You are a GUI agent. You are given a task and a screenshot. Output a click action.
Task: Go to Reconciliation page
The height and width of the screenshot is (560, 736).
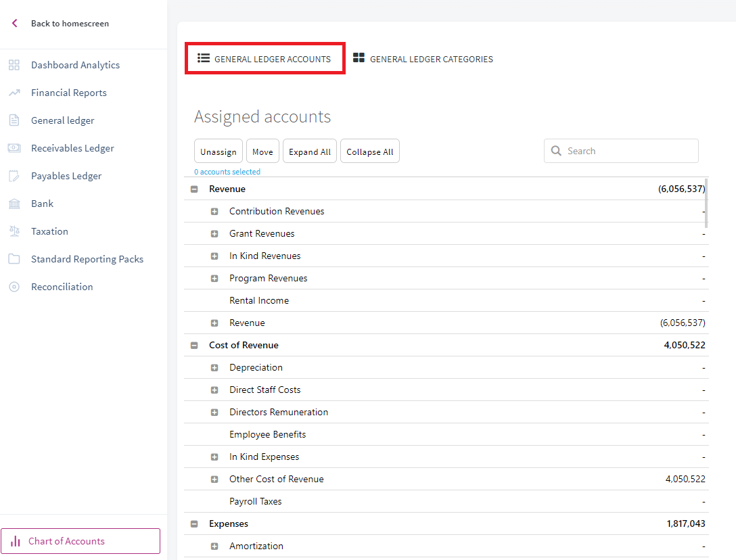[62, 286]
